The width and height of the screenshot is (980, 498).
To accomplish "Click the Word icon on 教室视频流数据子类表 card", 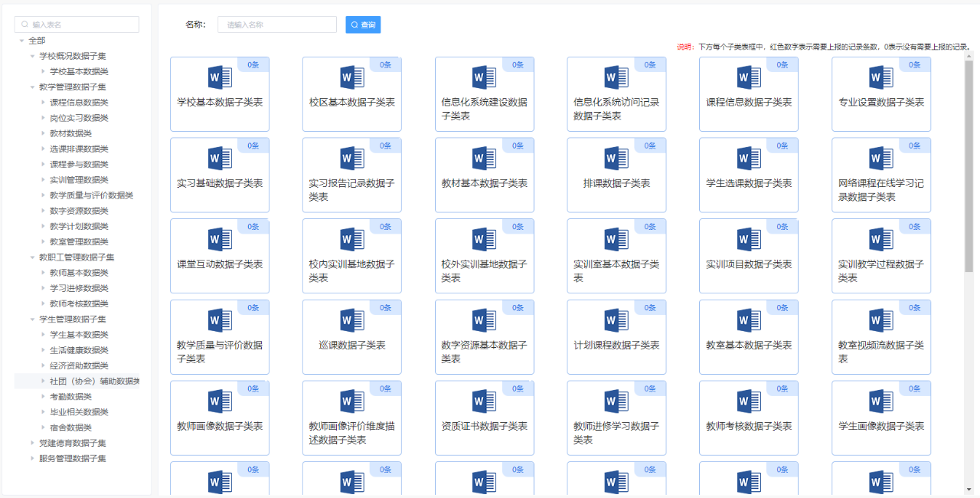I will point(881,320).
